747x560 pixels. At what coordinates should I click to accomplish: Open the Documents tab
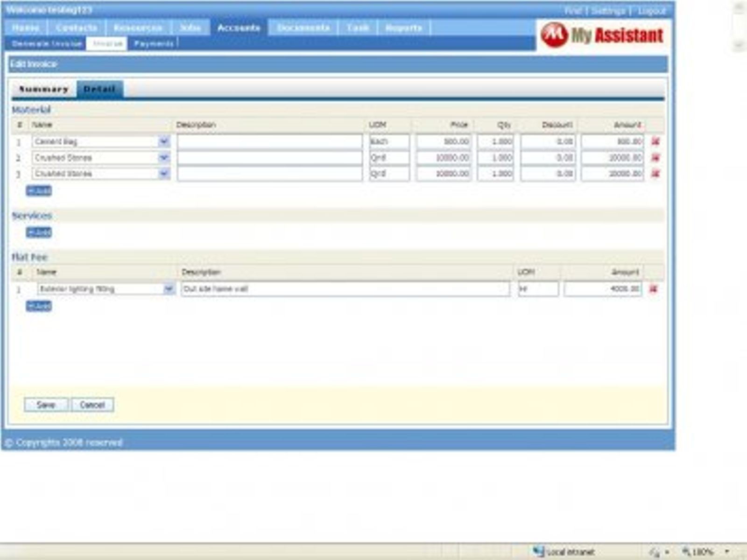303,28
